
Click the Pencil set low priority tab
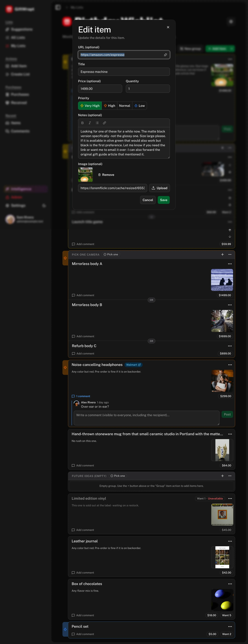click(x=65, y=630)
